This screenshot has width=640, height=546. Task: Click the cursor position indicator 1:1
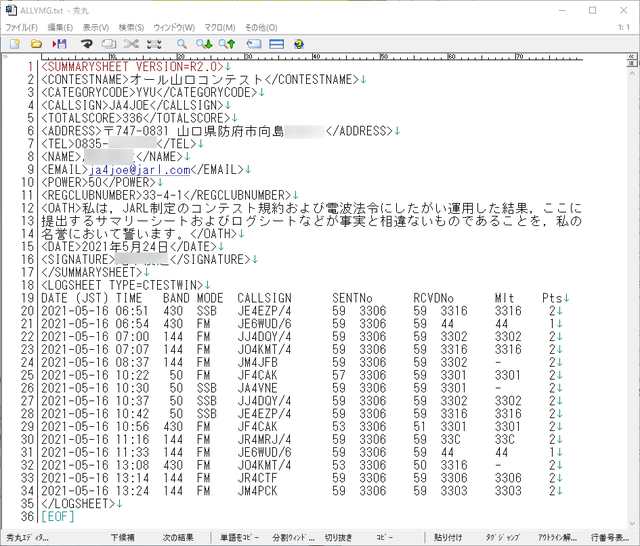[x=624, y=27]
